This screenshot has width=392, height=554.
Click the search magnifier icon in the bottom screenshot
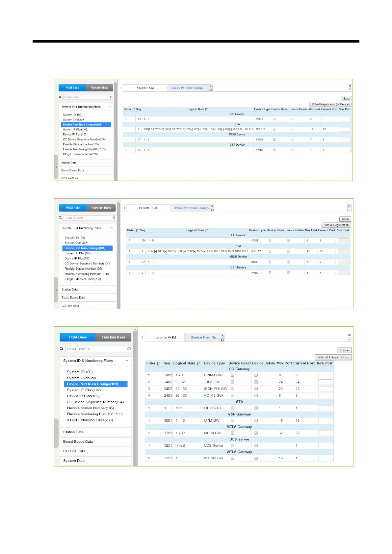click(x=62, y=349)
